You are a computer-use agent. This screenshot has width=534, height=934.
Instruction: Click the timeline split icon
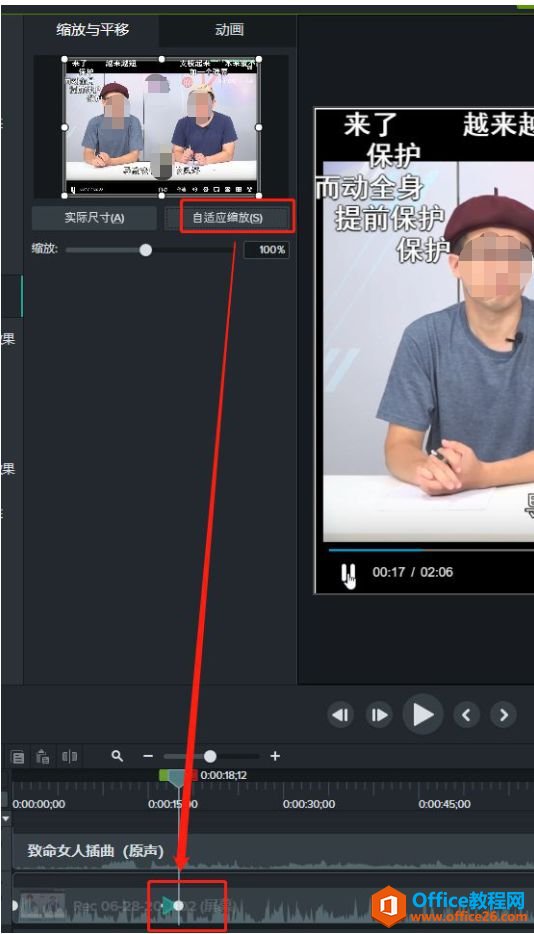70,756
